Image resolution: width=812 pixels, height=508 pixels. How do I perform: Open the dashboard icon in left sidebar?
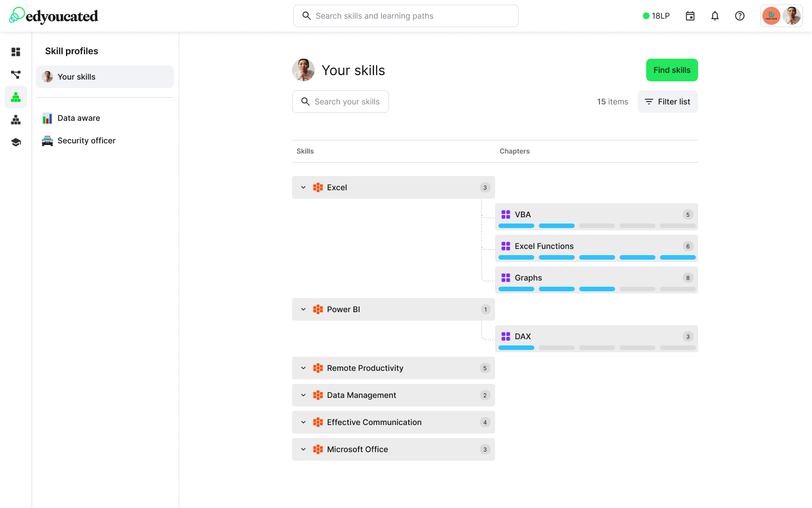[x=16, y=52]
